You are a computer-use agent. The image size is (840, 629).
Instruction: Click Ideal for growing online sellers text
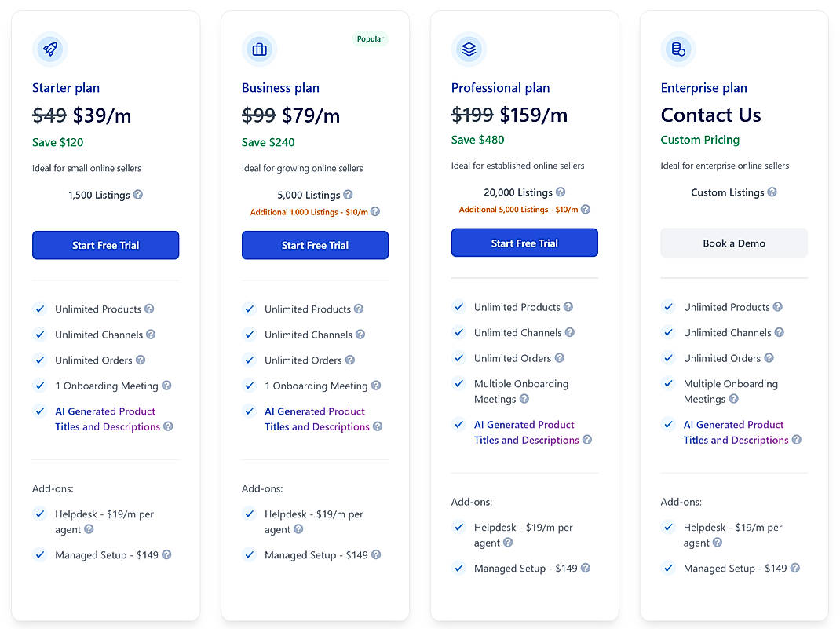(x=302, y=168)
